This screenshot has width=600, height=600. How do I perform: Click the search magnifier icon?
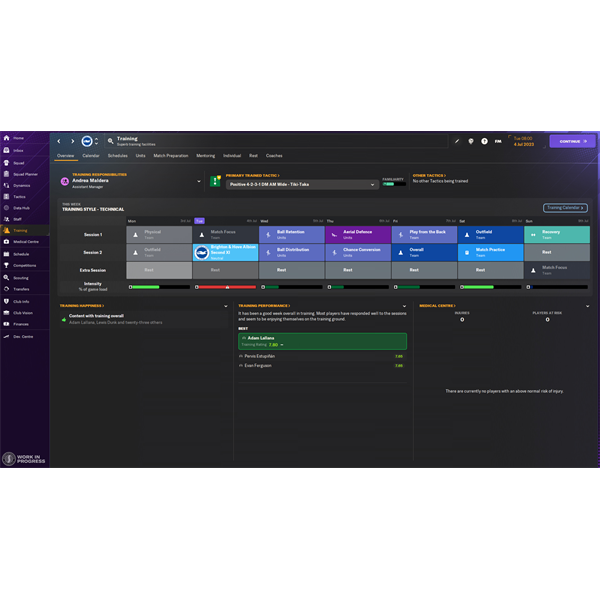tap(111, 141)
